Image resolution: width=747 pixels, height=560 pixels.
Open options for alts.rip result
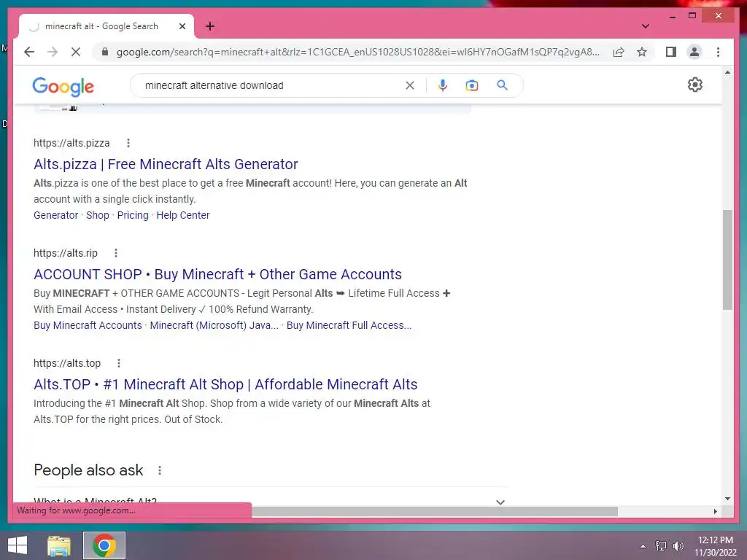coord(116,253)
